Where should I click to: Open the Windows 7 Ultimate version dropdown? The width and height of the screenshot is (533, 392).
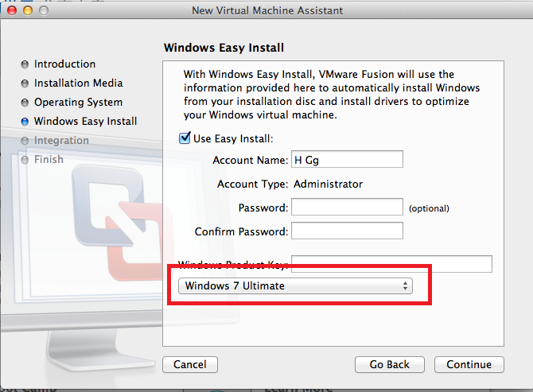(x=295, y=285)
